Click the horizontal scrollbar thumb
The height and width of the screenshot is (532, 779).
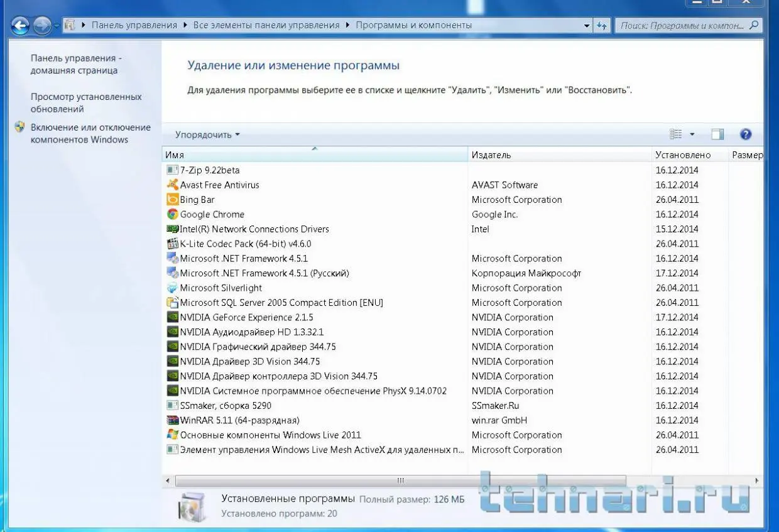pos(400,480)
